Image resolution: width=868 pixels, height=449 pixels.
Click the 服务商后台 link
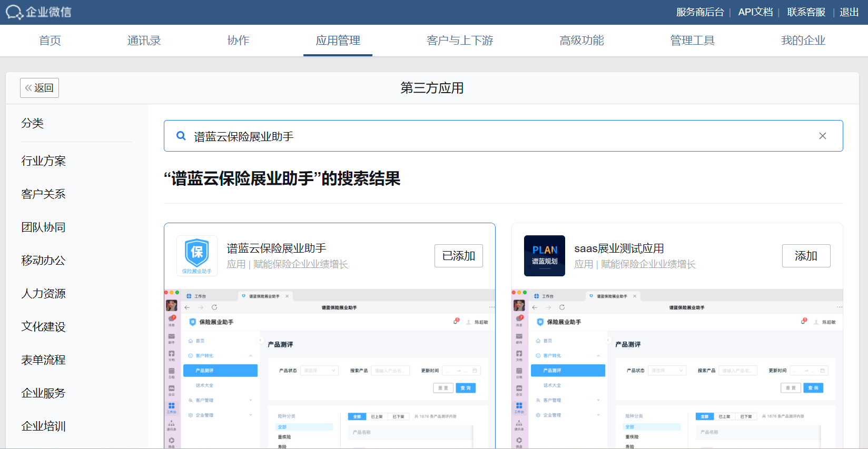[699, 12]
